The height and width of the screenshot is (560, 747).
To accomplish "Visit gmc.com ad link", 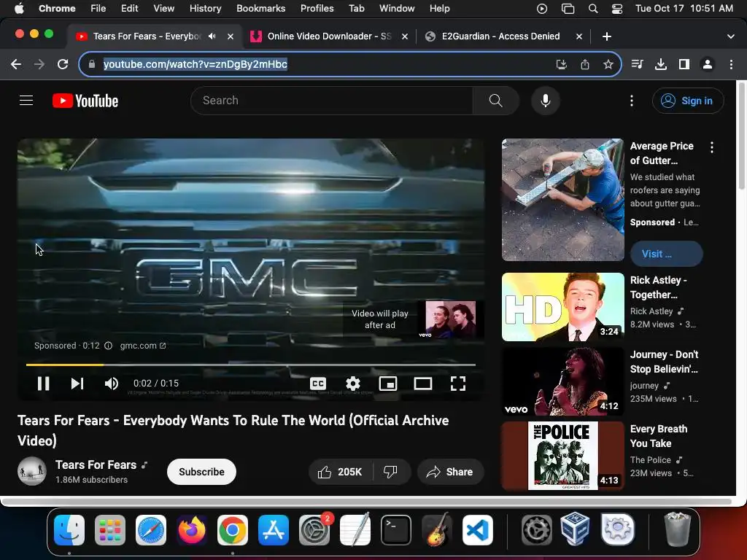I will click(x=142, y=346).
